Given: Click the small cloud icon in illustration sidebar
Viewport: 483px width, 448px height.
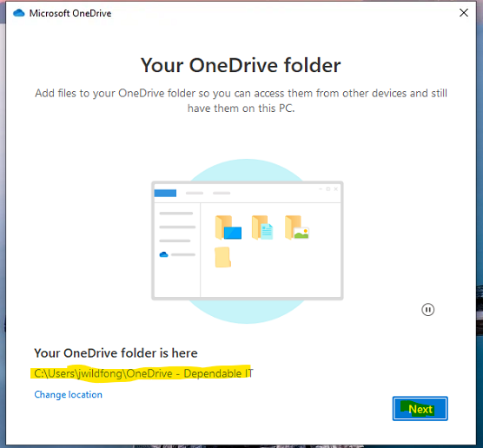Looking at the screenshot, I should point(163,254).
